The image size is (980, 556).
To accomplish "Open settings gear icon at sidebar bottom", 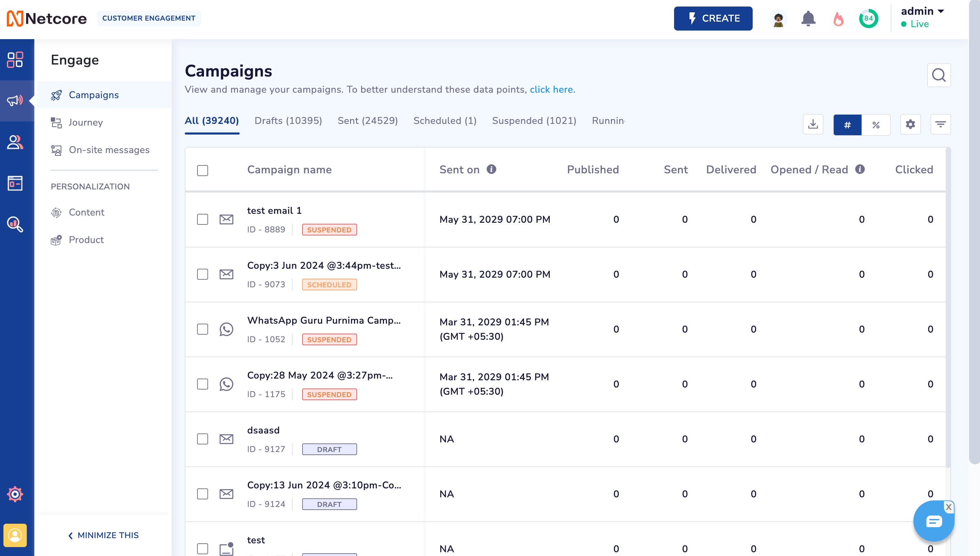I will point(15,494).
